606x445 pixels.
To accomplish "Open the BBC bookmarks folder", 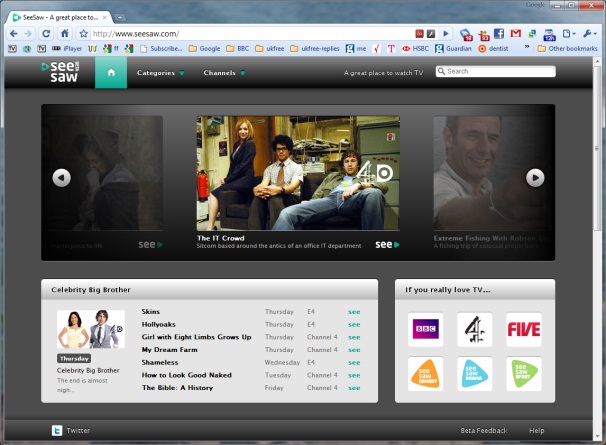I will click(x=238, y=48).
